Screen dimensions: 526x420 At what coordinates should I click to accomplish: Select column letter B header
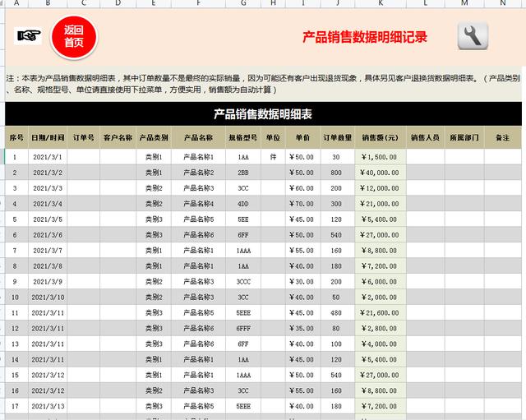pyautogui.click(x=48, y=3)
